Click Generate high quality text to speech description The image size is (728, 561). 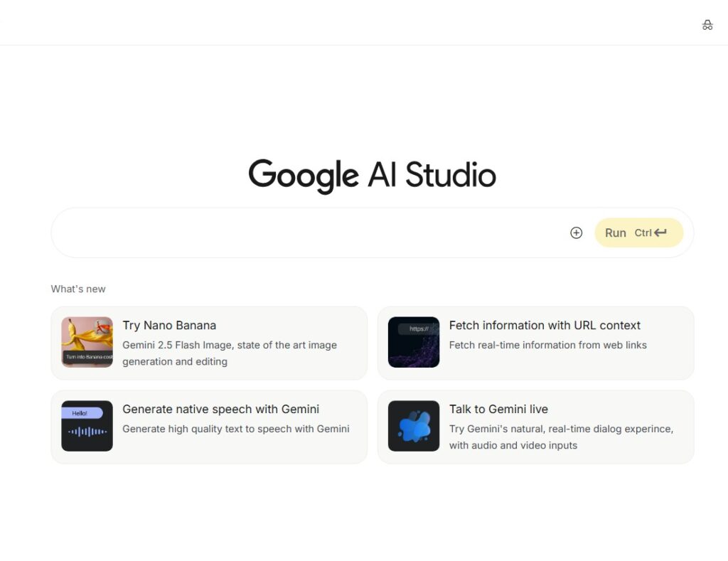(236, 429)
